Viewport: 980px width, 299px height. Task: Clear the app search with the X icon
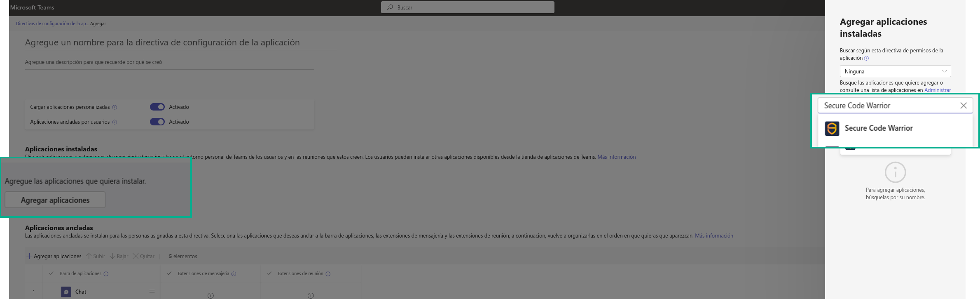point(964,106)
